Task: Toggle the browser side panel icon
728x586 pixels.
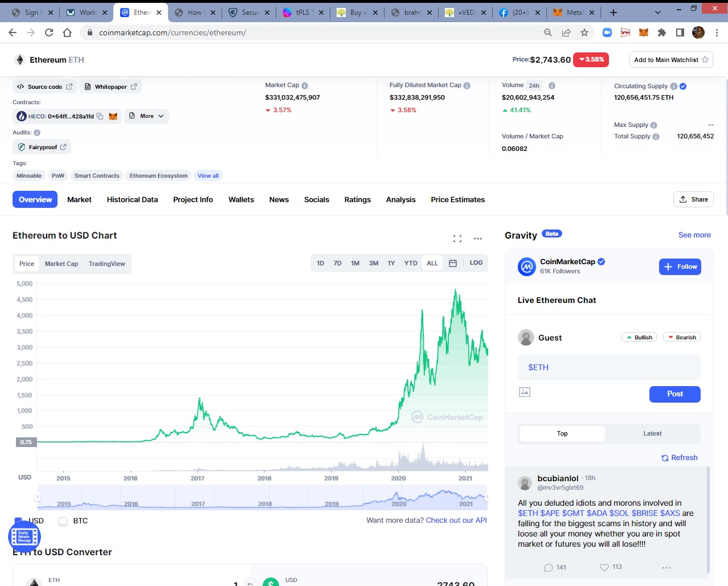Action: coord(680,32)
